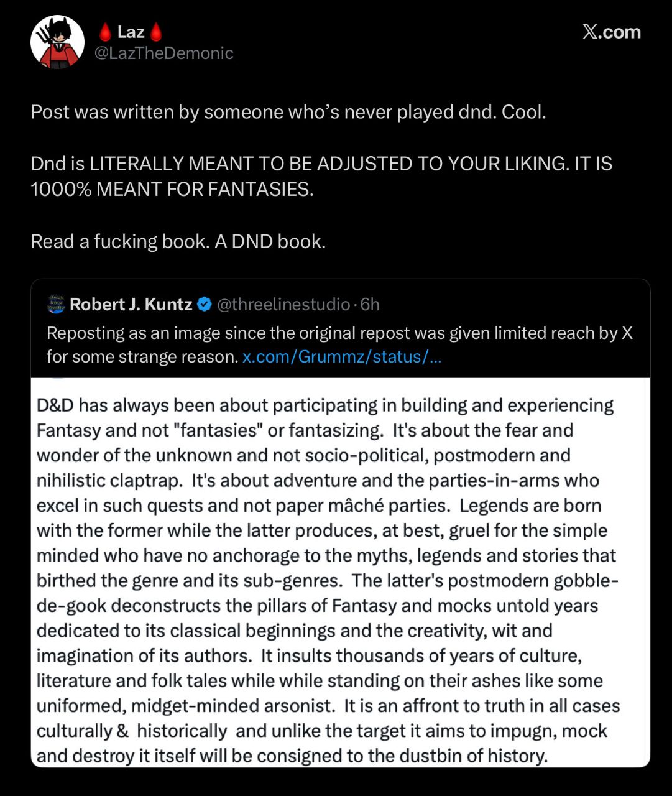The image size is (672, 796).
Task: Click the 'D&D has always been' opening line
Action: pos(325,405)
